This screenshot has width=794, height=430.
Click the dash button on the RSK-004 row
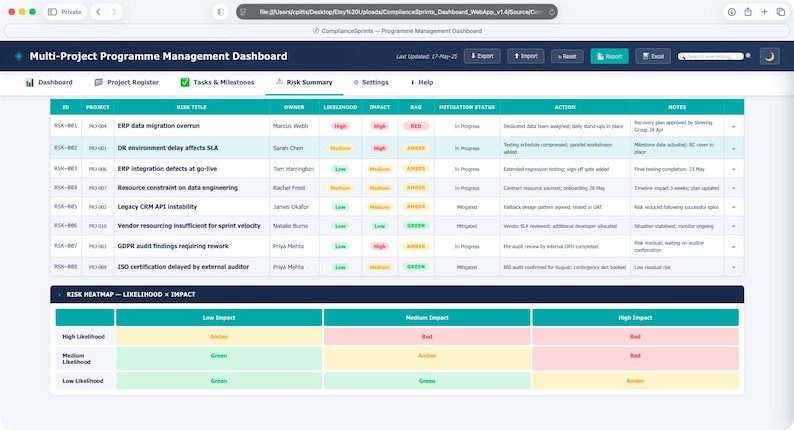[x=733, y=188]
